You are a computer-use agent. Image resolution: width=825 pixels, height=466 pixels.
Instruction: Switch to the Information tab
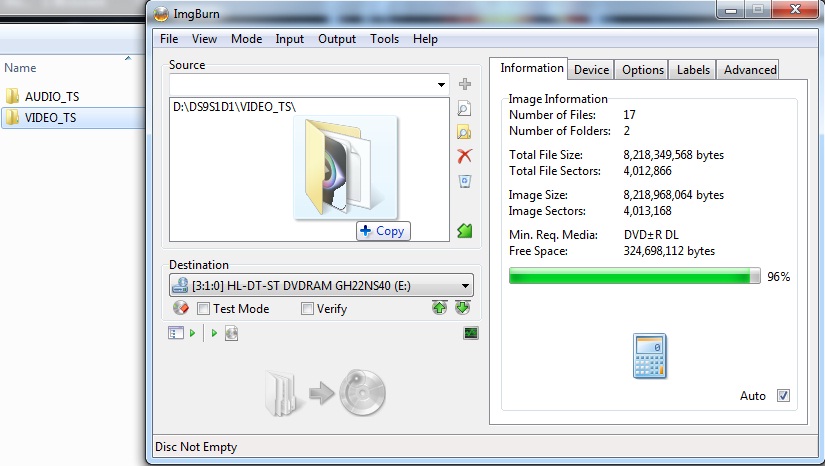pos(531,68)
